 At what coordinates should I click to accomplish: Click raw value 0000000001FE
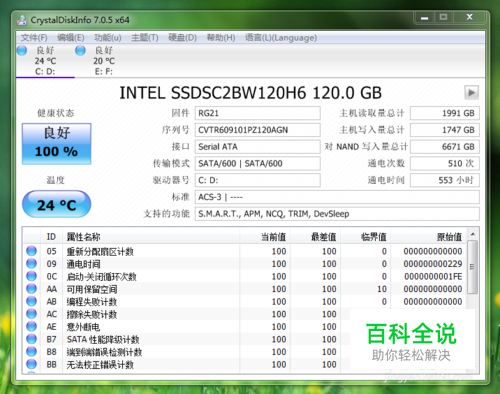[433, 277]
